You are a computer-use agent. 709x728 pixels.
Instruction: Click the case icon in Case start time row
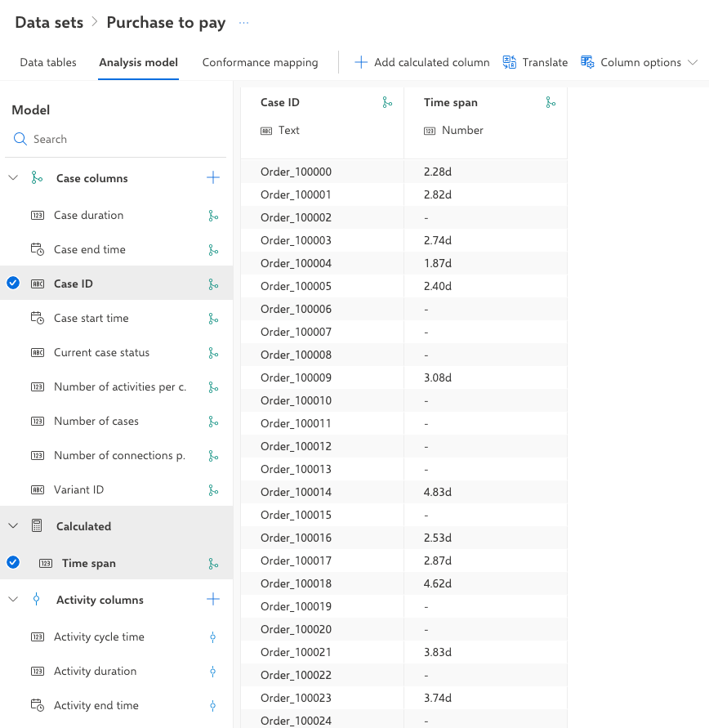pos(213,319)
